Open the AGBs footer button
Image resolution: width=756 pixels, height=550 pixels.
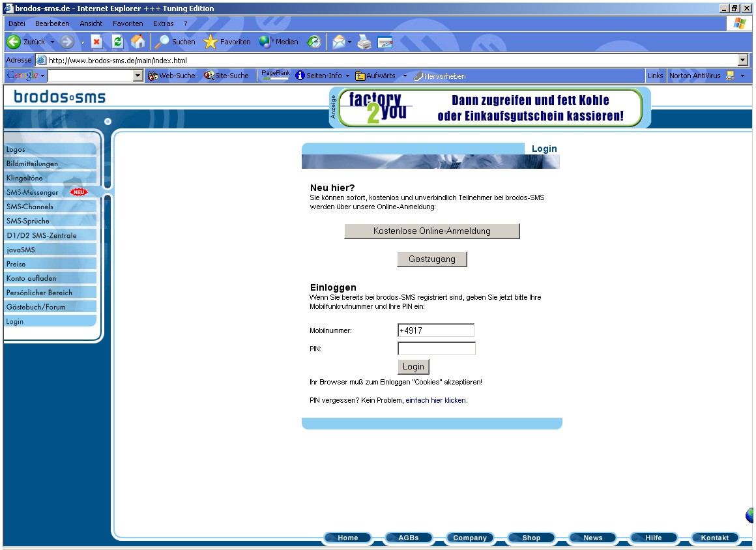(x=409, y=538)
